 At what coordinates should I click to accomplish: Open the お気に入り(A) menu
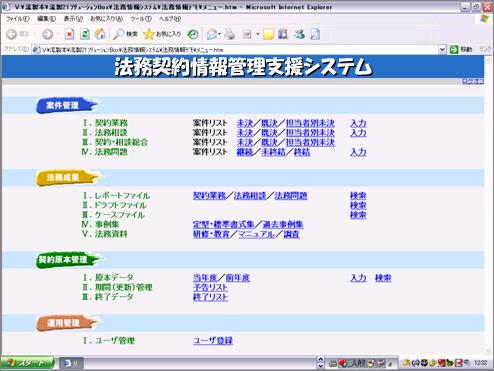(106, 19)
